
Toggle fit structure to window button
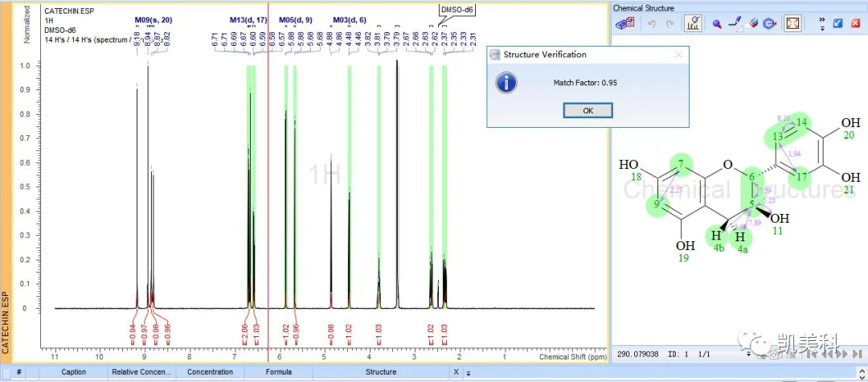(792, 24)
